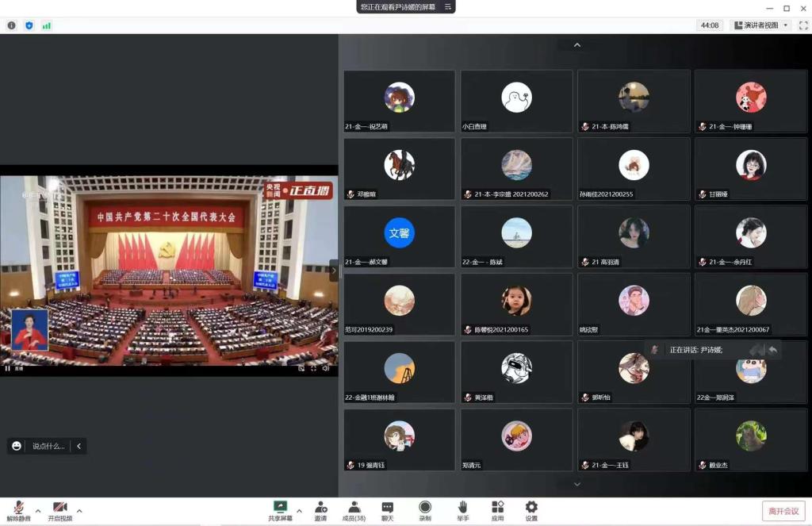Open meeting settings (设置)

pyautogui.click(x=531, y=508)
